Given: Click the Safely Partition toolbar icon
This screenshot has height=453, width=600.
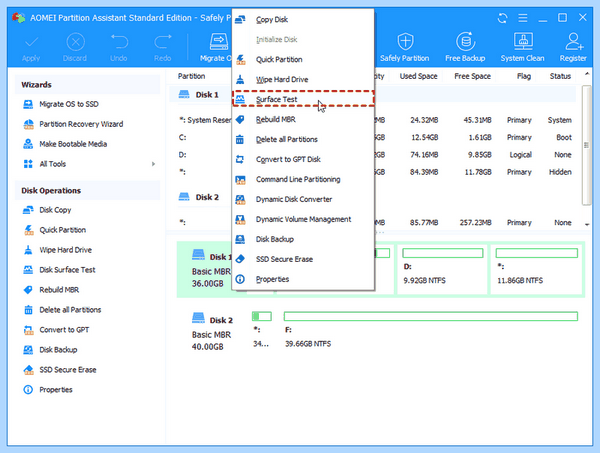Looking at the screenshot, I should (404, 47).
